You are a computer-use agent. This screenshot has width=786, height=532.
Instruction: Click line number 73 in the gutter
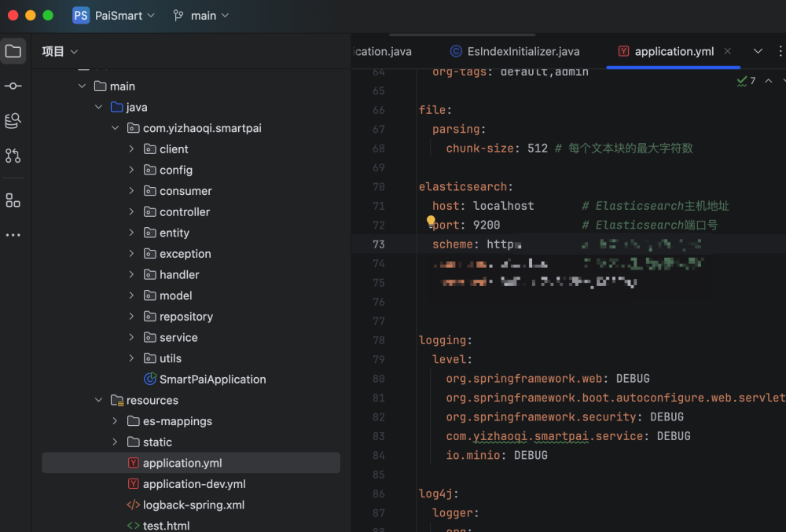pos(379,244)
